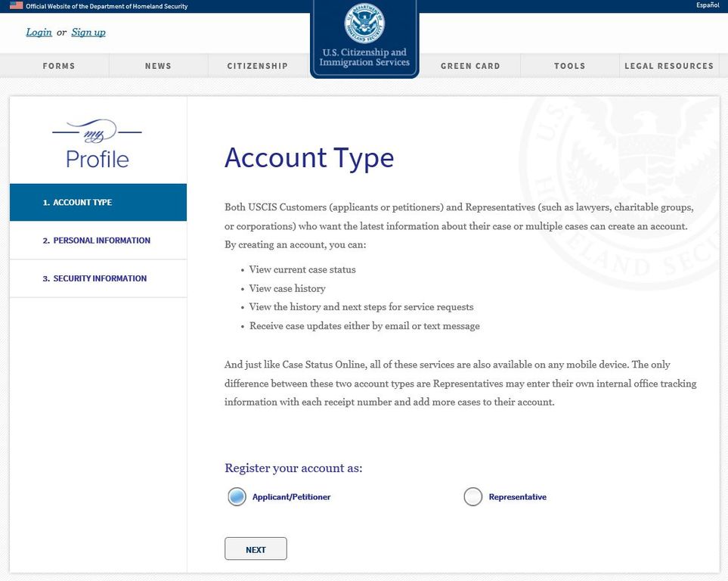Viewport: 728px width, 581px height.
Task: Go to step 2 Personal Information
Action: tap(98, 241)
